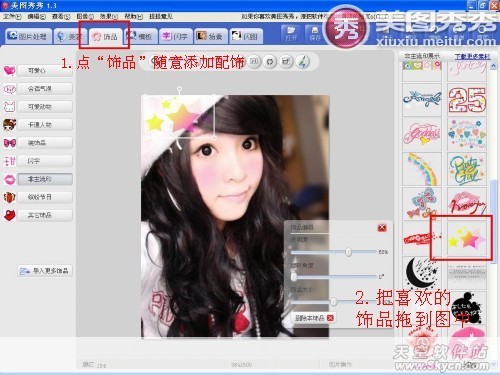Select the rainbow sticker thumbnail
The image size is (500, 375).
pyautogui.click(x=422, y=169)
